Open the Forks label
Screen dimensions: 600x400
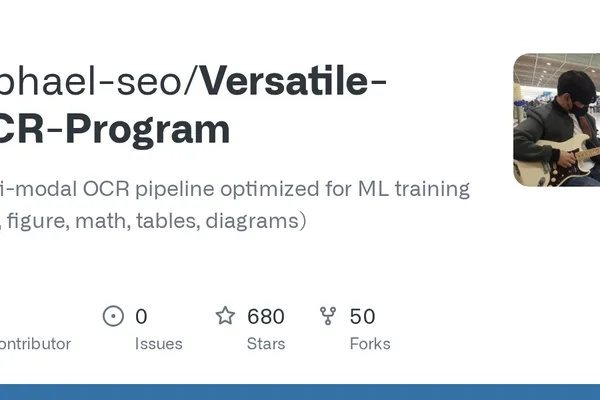pos(370,344)
